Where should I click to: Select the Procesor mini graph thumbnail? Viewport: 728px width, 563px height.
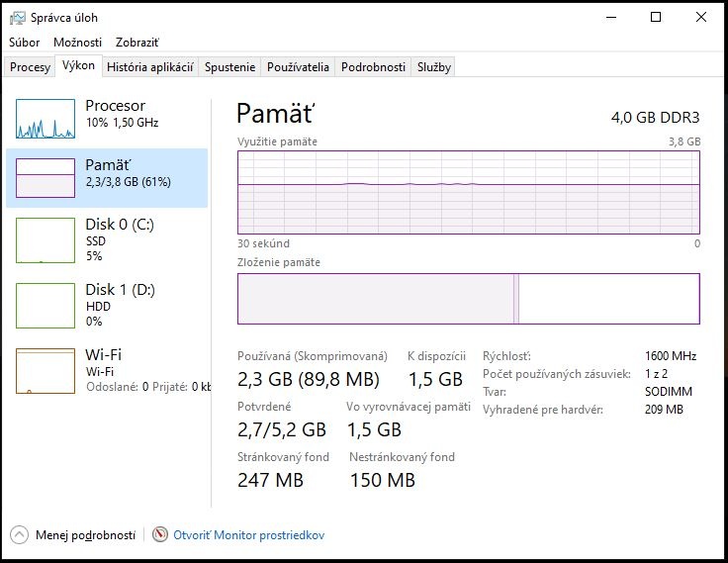pos(45,119)
